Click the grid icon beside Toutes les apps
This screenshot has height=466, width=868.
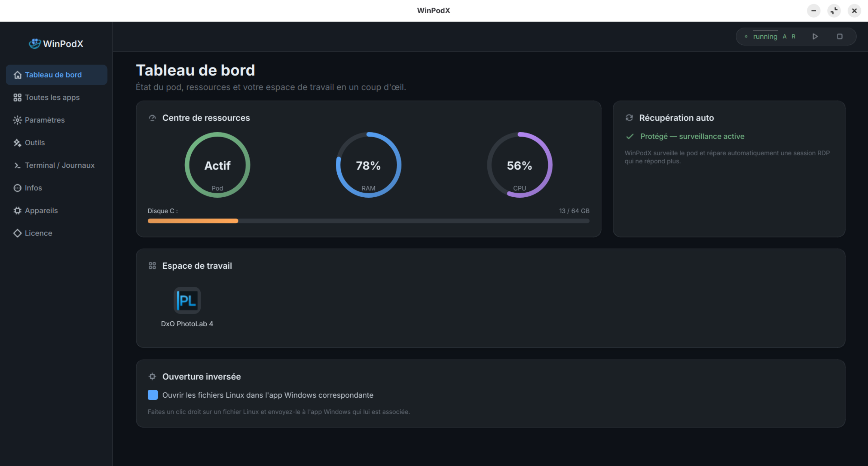click(x=18, y=98)
